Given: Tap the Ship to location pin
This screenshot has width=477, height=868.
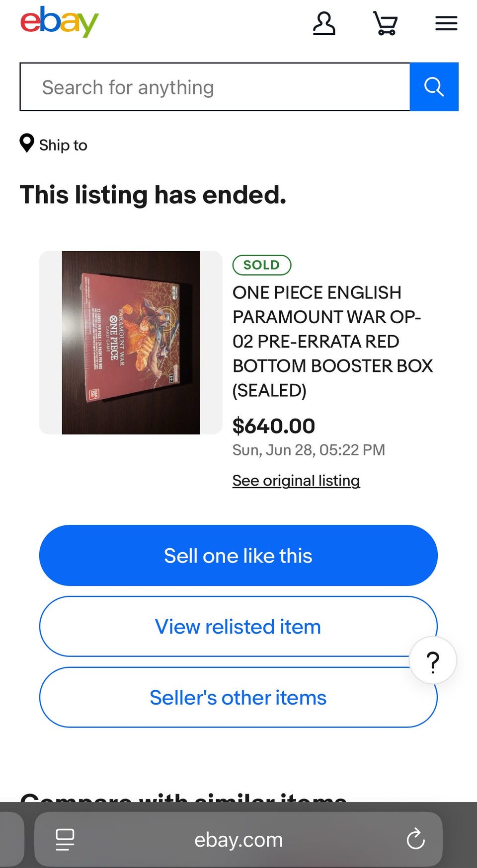Looking at the screenshot, I should point(27,144).
